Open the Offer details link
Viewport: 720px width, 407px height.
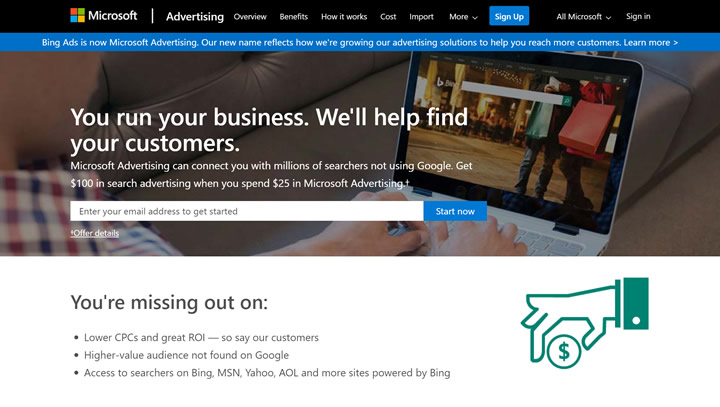tap(95, 233)
